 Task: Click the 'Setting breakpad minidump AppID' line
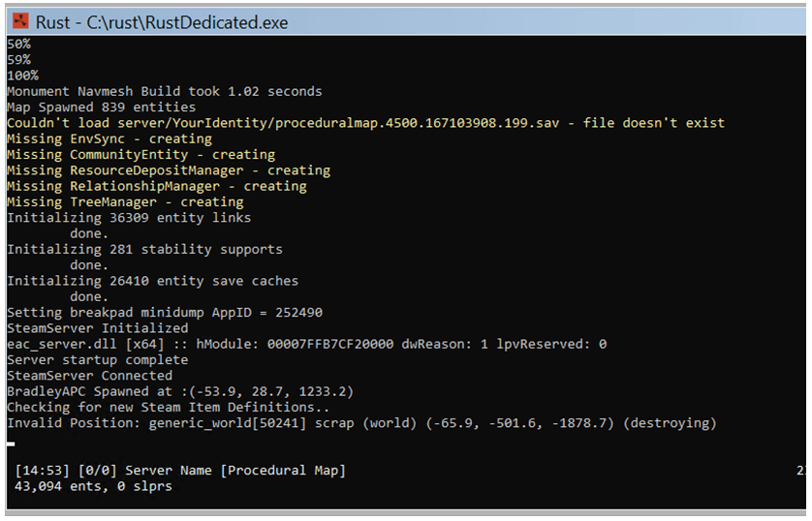(x=164, y=313)
